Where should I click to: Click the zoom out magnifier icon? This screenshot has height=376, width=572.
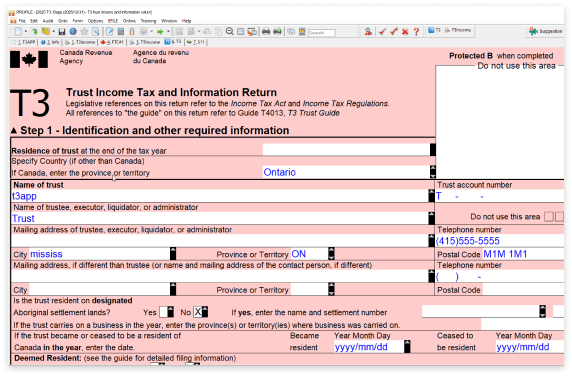coord(229,32)
